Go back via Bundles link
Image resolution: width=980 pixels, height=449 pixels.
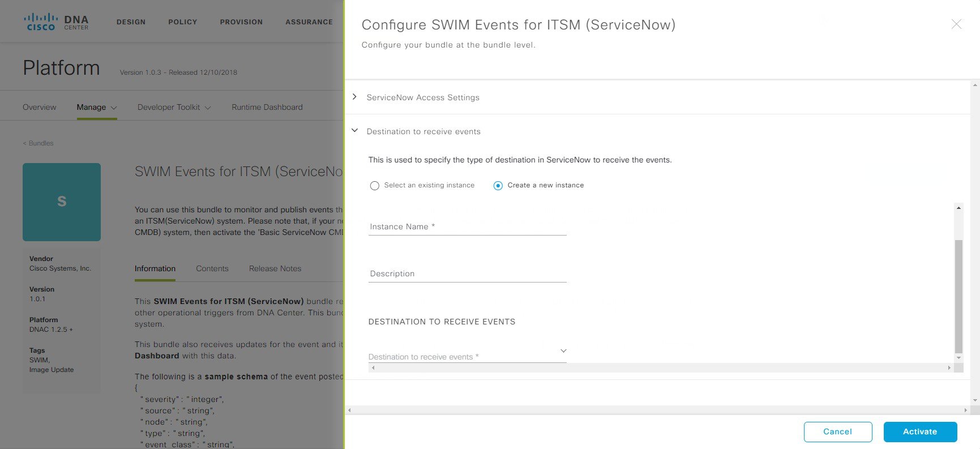[38, 143]
